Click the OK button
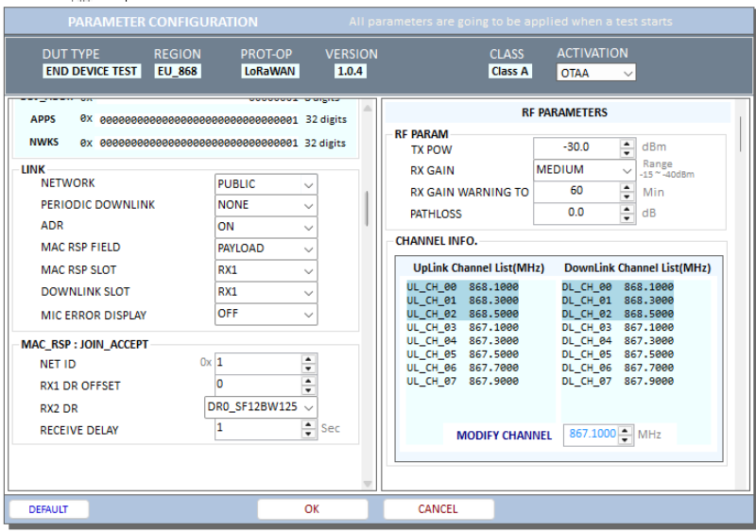 pyautogui.click(x=312, y=509)
